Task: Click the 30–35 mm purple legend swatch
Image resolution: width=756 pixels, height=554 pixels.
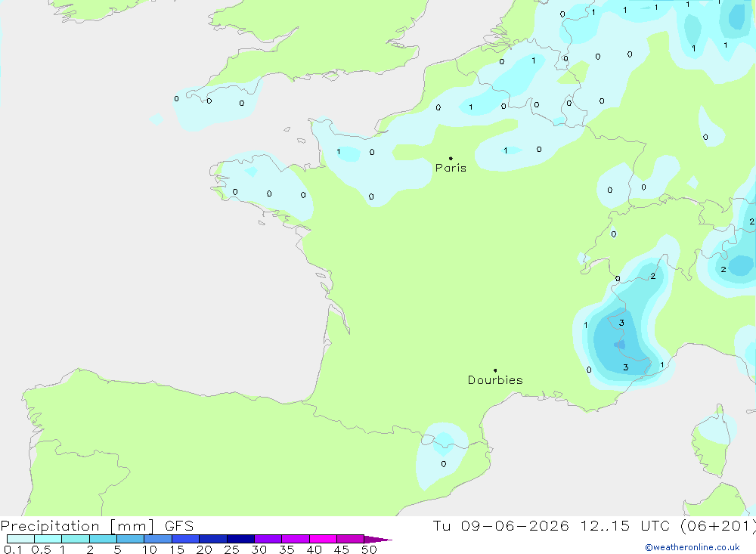Action: tap(268, 539)
